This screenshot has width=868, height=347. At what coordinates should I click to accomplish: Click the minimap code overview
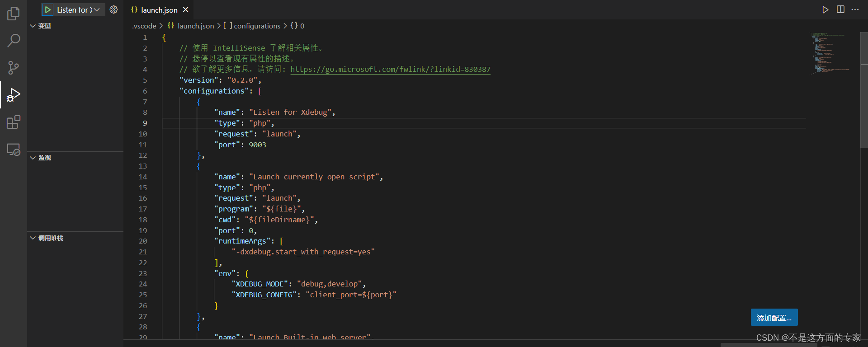(830, 53)
